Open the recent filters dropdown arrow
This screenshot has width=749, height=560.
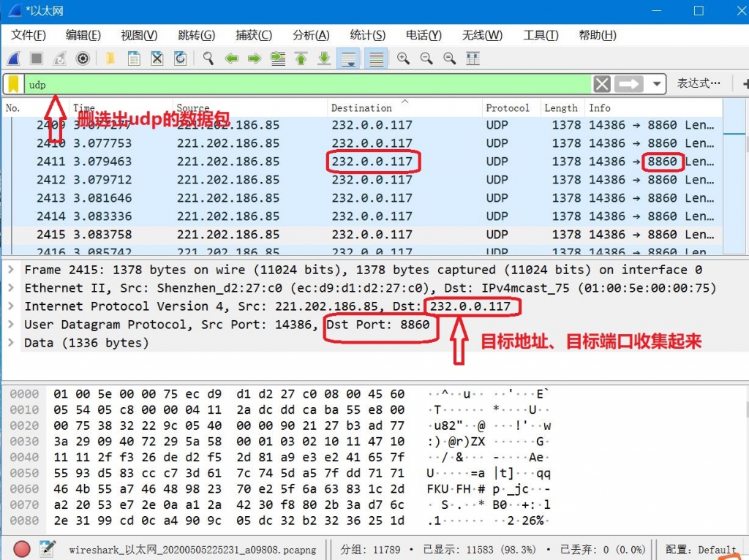[x=657, y=85]
